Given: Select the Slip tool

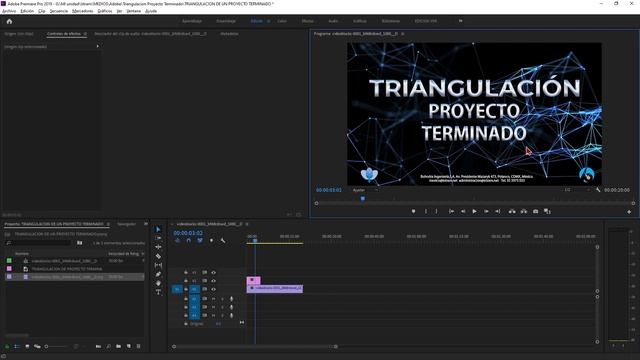Looking at the screenshot, I should 158,265.
